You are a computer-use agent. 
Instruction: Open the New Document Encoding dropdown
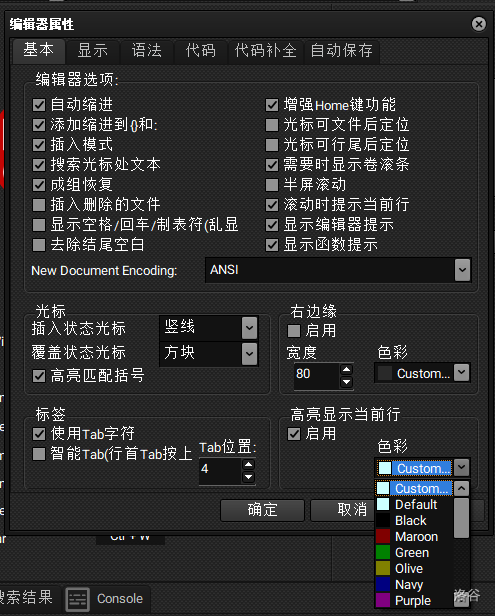(x=462, y=270)
